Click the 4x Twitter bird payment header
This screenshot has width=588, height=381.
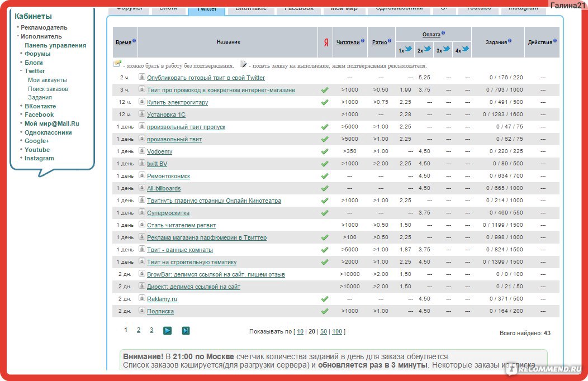[462, 50]
